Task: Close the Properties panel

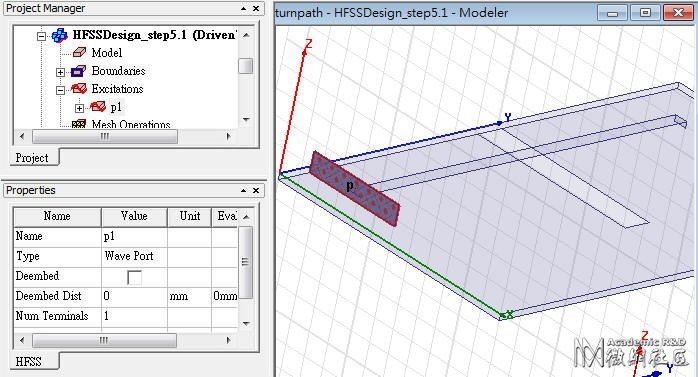Action: click(256, 191)
